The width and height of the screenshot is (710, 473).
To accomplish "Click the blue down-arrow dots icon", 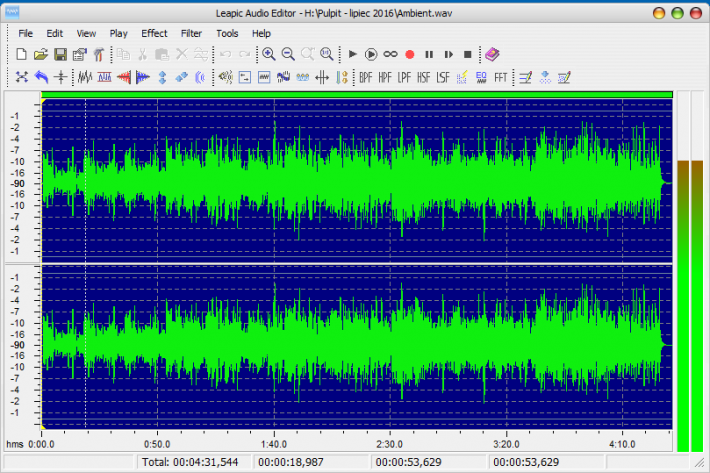I will [x=545, y=78].
